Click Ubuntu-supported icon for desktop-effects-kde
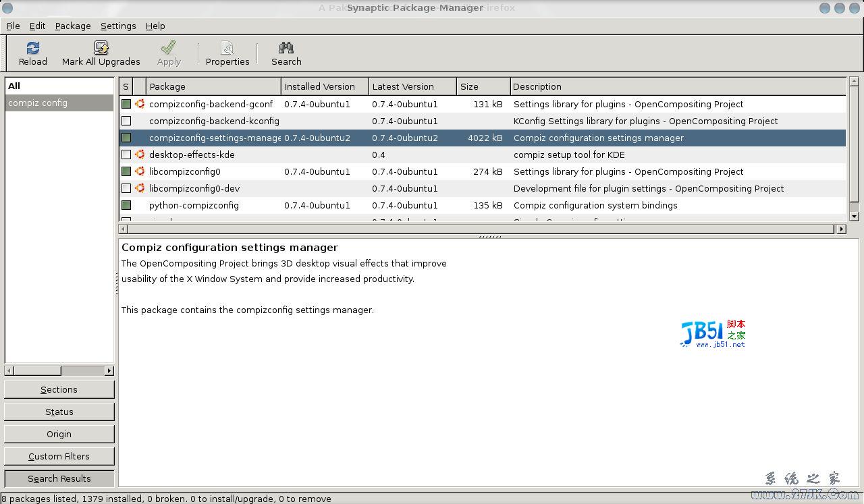 (x=140, y=155)
